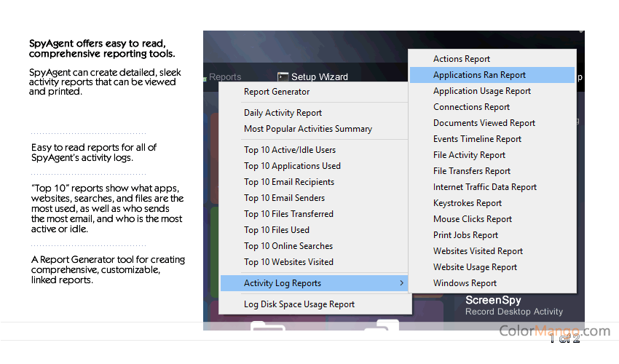
Task: Open the Reports menu
Action: coord(224,76)
